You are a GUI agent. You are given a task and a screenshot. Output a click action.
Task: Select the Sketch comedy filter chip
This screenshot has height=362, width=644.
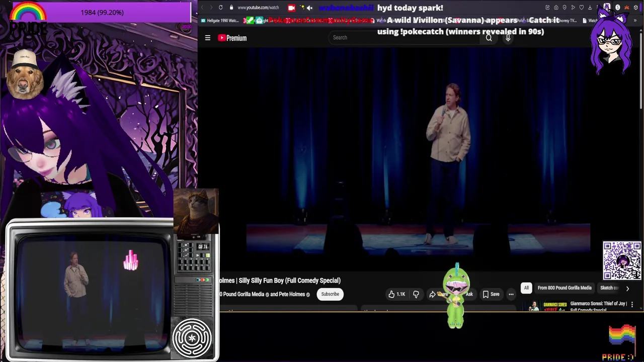click(x=609, y=288)
